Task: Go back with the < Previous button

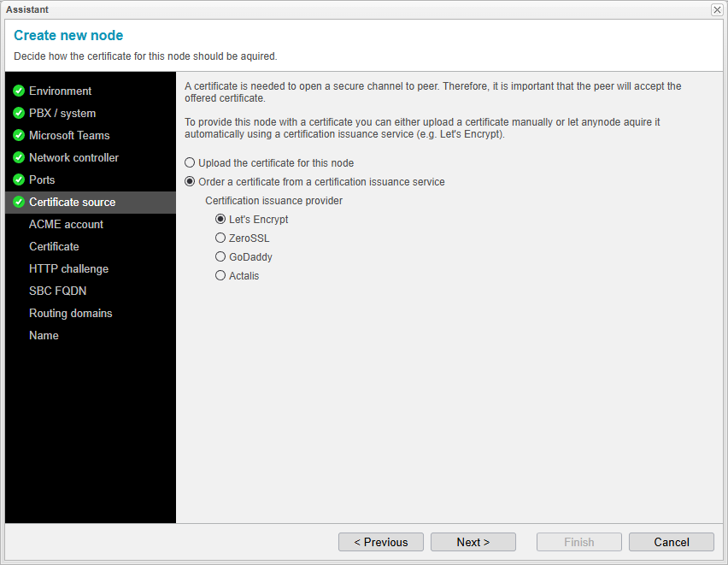Action: [x=380, y=542]
